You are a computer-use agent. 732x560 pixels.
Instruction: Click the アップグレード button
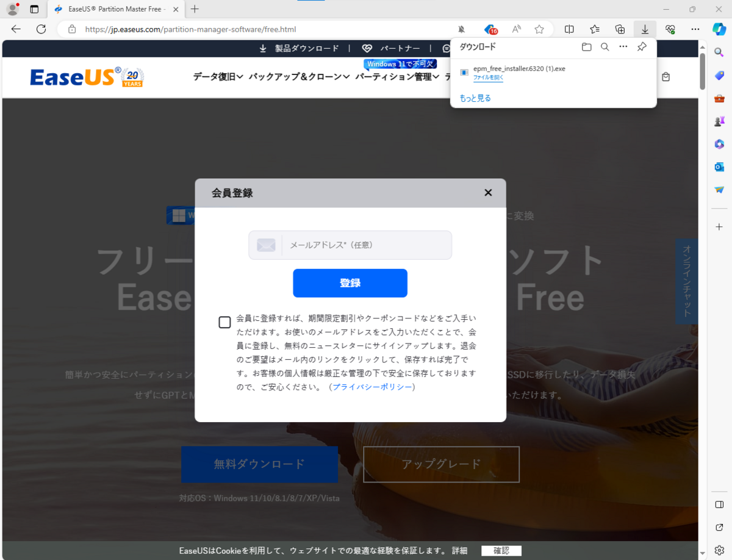pyautogui.click(x=441, y=464)
